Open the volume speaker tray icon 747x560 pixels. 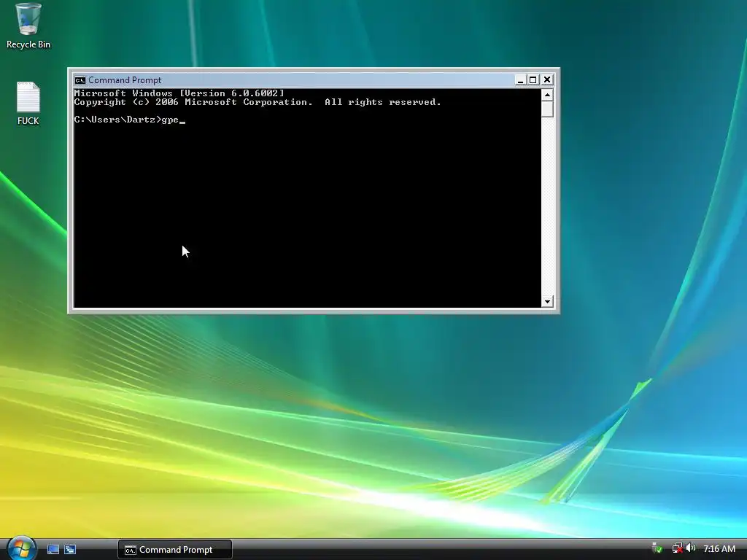(691, 548)
